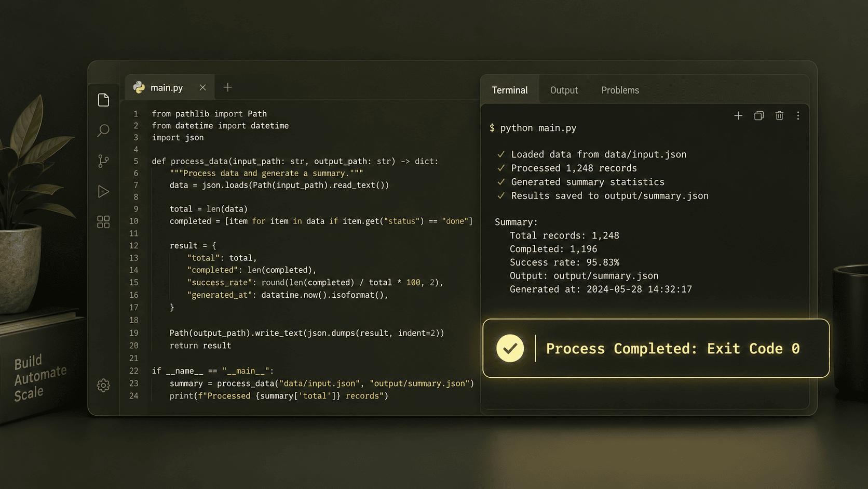Click line number 12 in gutter
The image size is (868, 489).
pyautogui.click(x=134, y=245)
